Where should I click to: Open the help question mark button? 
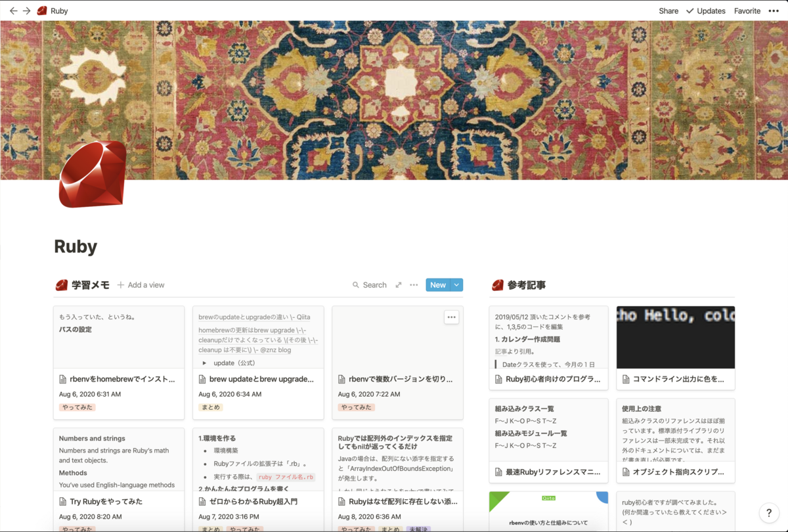[x=769, y=513]
